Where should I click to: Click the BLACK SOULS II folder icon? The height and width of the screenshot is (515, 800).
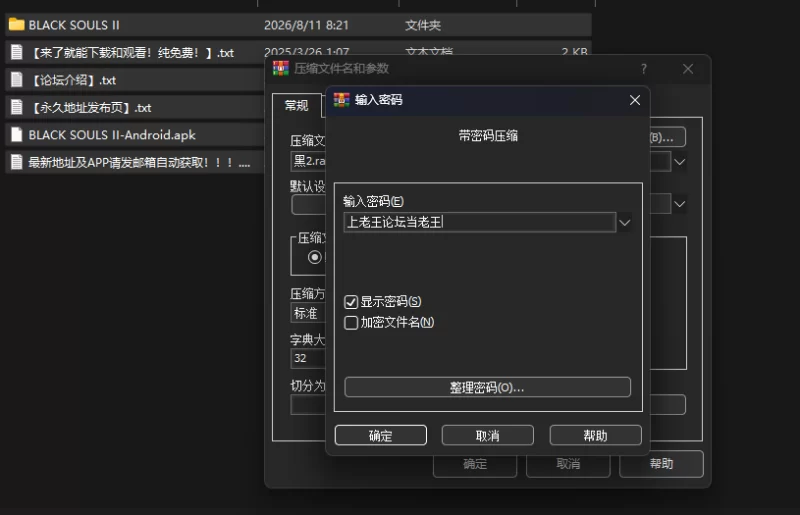(x=16, y=24)
